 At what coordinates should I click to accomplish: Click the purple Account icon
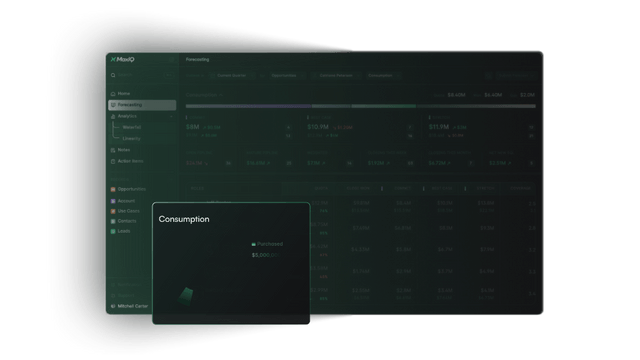coord(113,201)
